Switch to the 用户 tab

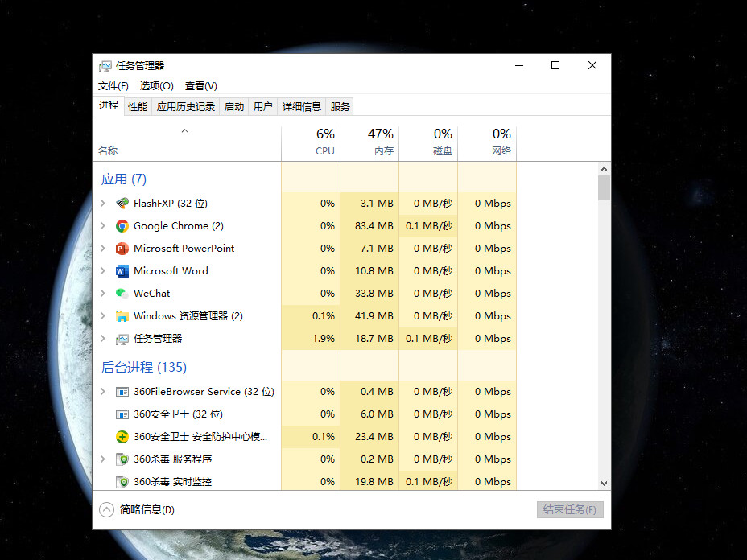[263, 107]
